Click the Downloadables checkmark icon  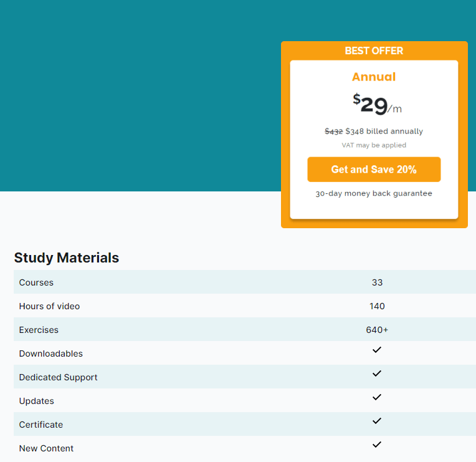376,350
